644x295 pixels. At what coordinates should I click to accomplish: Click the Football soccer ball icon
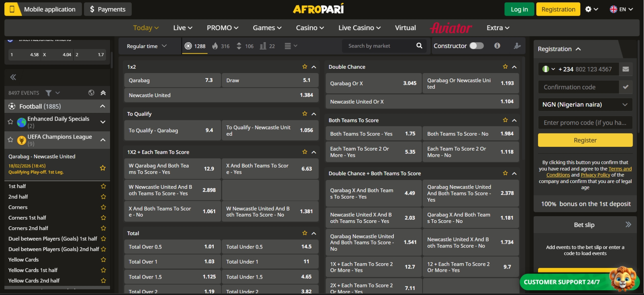12,106
